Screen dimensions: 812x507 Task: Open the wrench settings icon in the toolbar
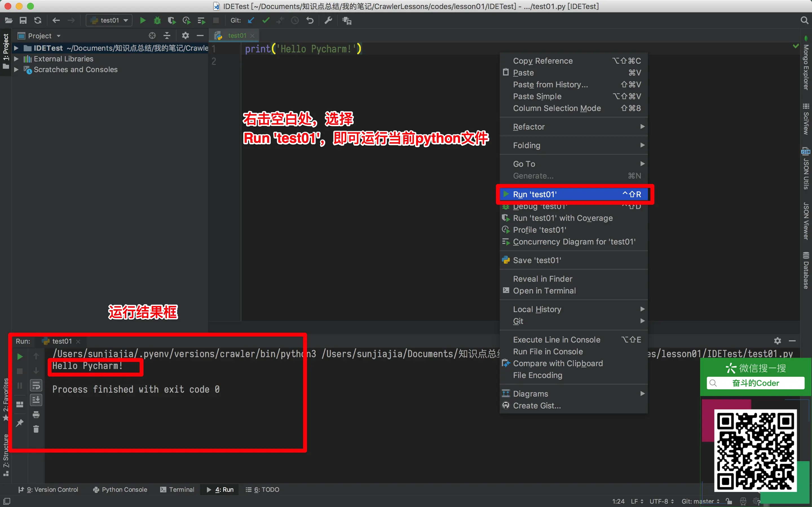(x=328, y=21)
